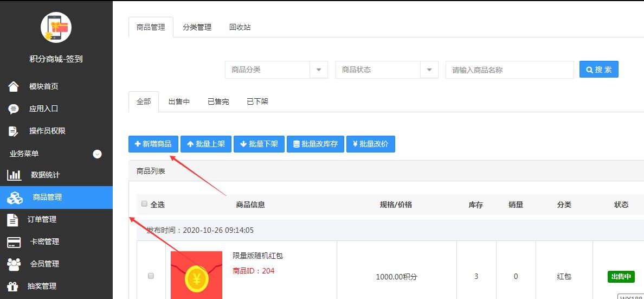Click the red envelope product thumbnail

[196, 275]
